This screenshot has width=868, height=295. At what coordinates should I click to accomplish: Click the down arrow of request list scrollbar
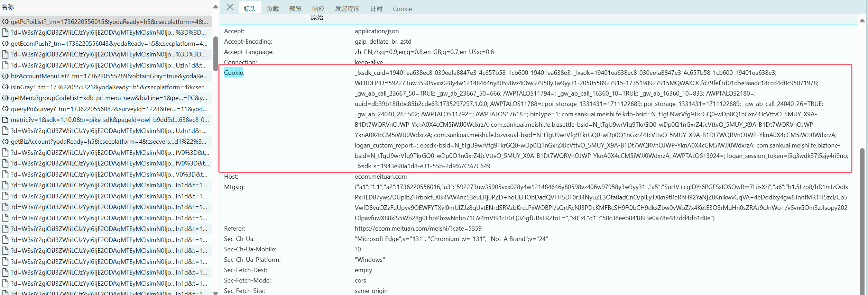[x=215, y=293]
